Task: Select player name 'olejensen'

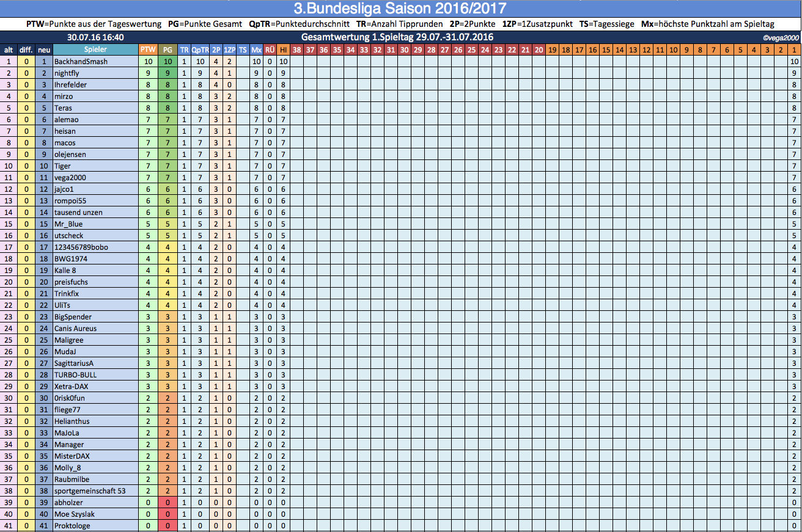Action: (70, 155)
